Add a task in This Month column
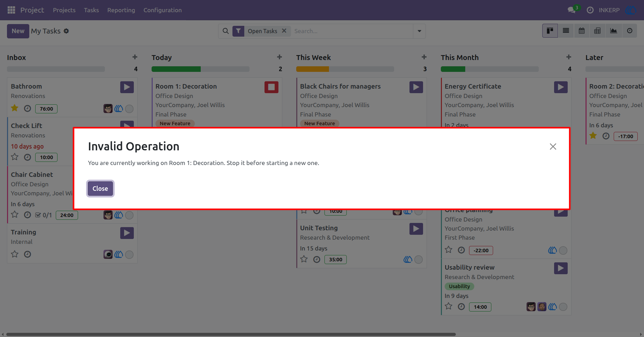This screenshot has width=644, height=337. (x=569, y=57)
